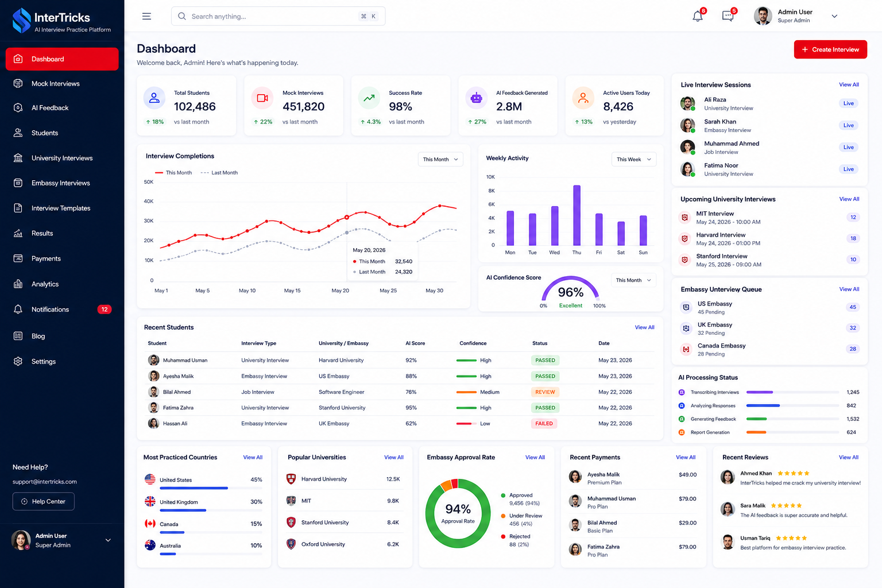This screenshot has width=882, height=588.
Task: Click Ali Raza's avatar in live sessions
Action: [x=687, y=103]
